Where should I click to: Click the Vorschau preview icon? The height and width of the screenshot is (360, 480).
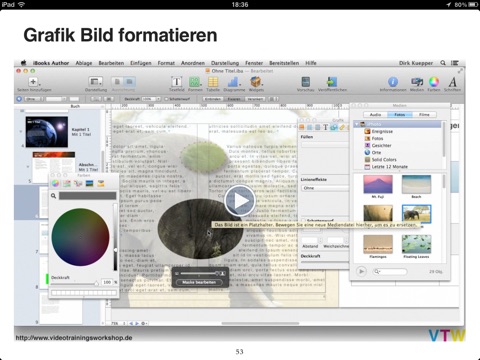pos(305,82)
